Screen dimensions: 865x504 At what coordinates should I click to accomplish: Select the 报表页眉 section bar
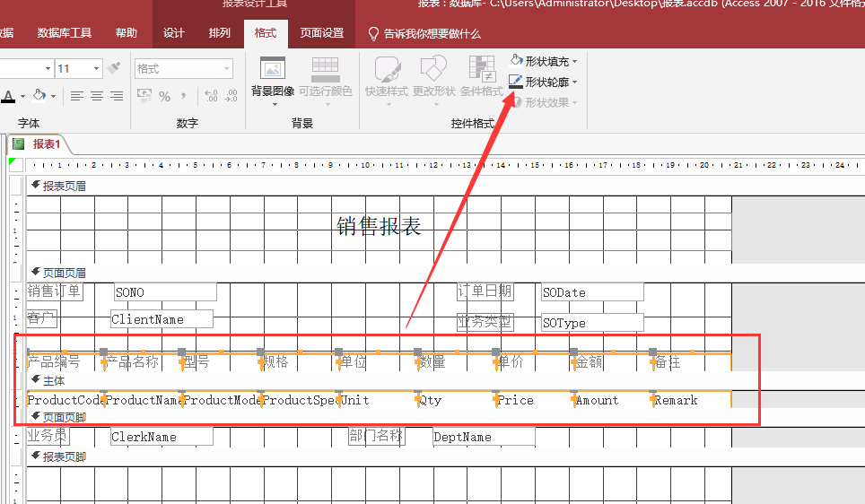[445, 186]
